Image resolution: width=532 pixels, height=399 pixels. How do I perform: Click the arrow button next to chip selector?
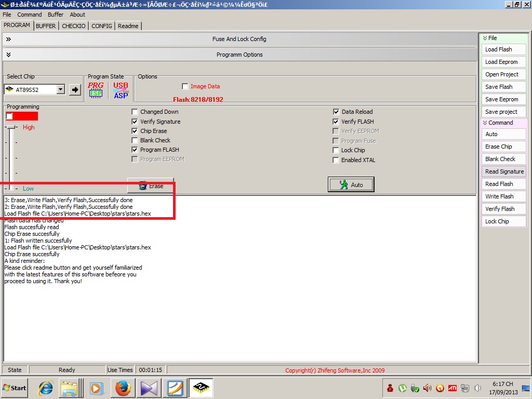(x=75, y=90)
